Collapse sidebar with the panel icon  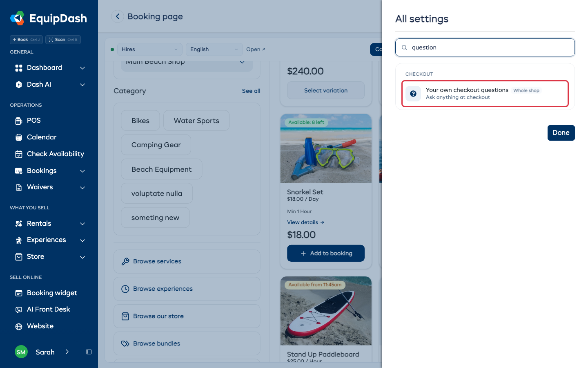(89, 352)
